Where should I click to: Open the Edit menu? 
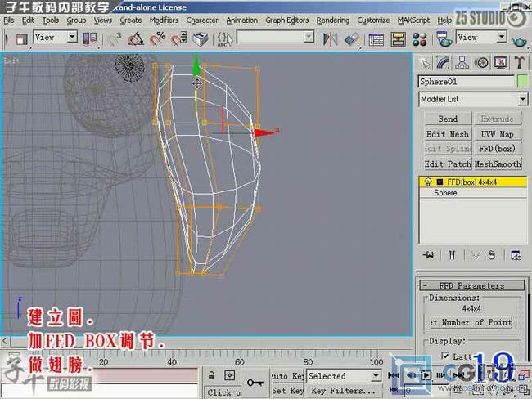click(28, 20)
